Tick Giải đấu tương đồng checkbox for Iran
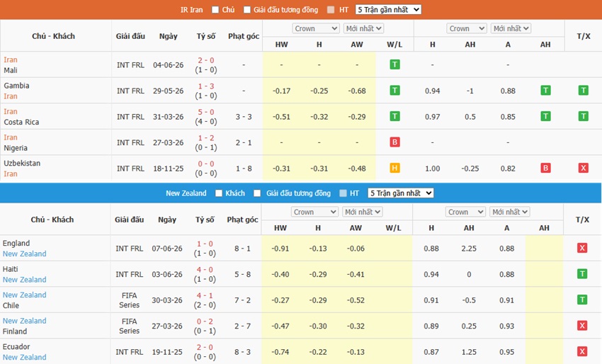The width and height of the screenshot is (602, 364). click(x=247, y=10)
